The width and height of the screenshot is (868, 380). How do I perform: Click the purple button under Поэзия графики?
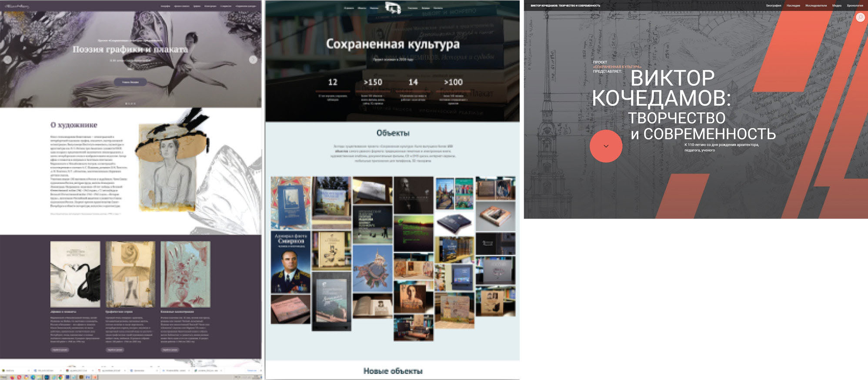point(130,82)
